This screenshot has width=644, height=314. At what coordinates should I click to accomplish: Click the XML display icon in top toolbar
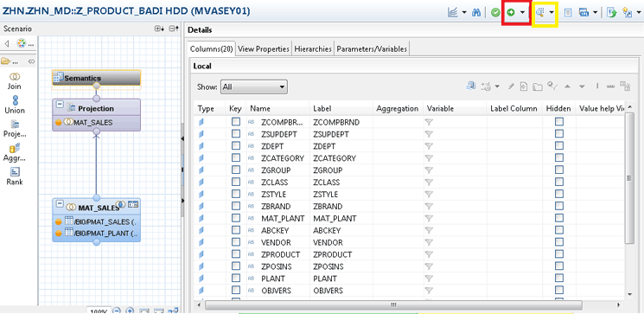(x=584, y=13)
